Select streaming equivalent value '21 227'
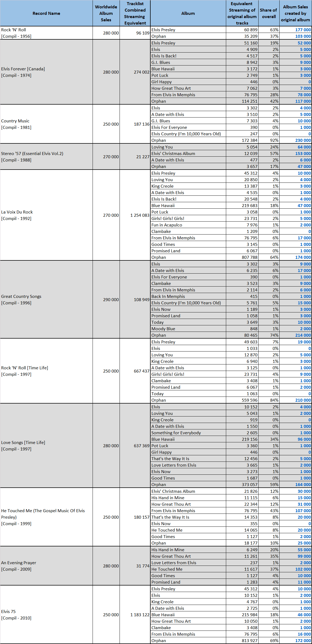Image resolution: width=312 pixels, height=644 pixels. coord(143,157)
